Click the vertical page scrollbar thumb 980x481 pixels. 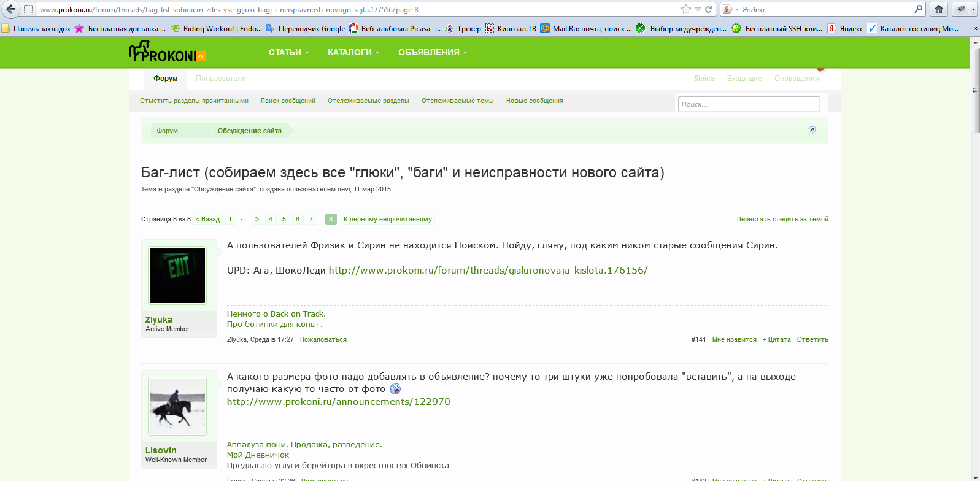coord(975,90)
